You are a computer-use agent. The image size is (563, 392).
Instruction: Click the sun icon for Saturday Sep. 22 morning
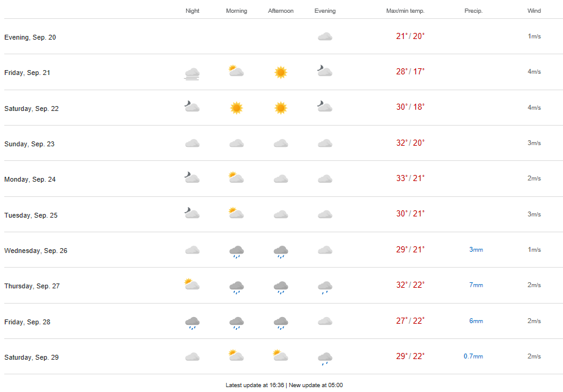(x=237, y=108)
